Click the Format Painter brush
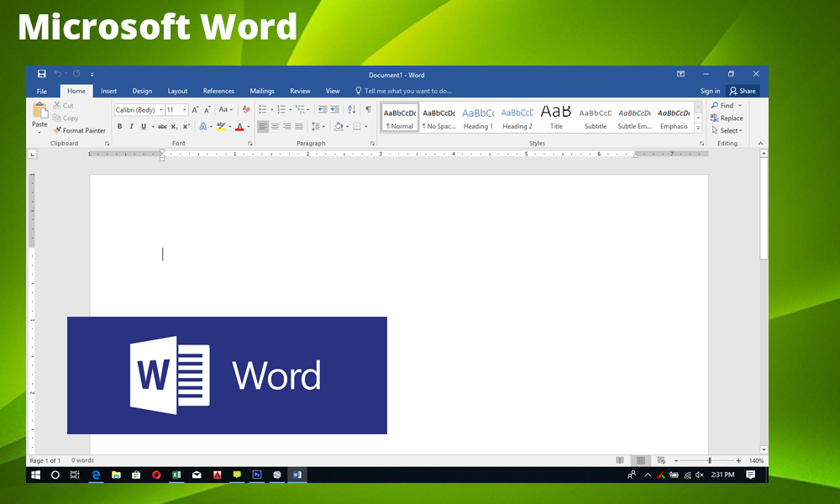 tap(57, 130)
